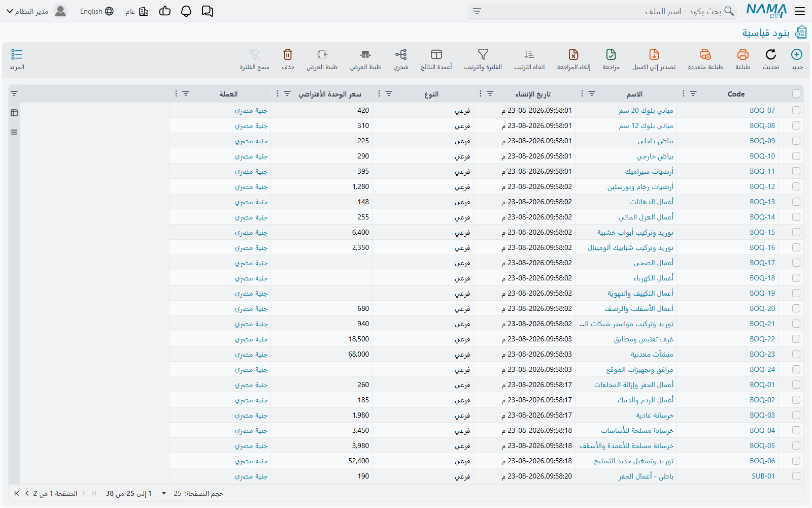Click جنية مصري currency link in BOQ-15 row
The height and width of the screenshot is (508, 812).
click(x=251, y=232)
